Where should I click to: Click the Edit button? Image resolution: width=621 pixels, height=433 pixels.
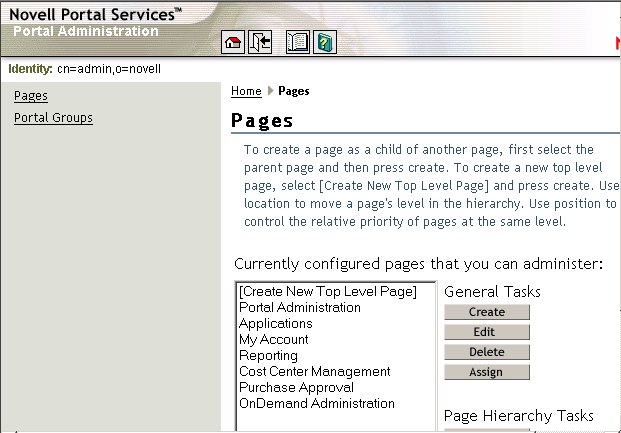[487, 332]
